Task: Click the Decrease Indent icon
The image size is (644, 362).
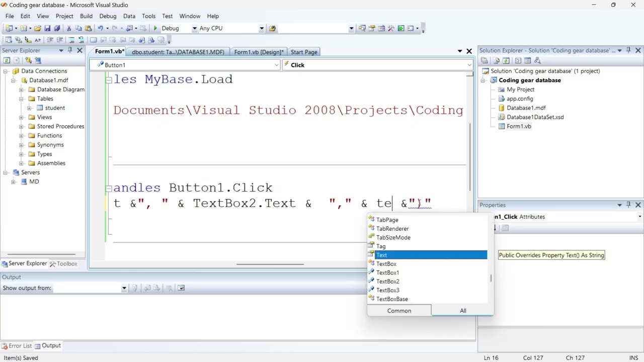Action: (x=50, y=40)
